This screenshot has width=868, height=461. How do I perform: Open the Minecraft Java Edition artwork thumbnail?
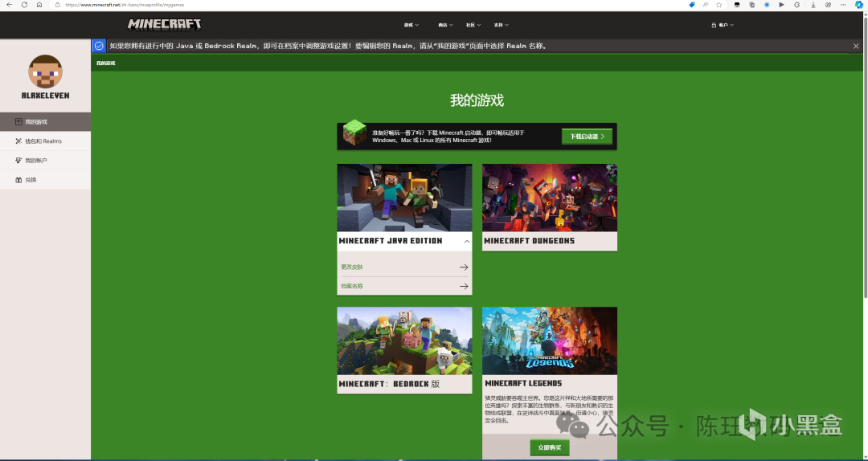click(404, 198)
